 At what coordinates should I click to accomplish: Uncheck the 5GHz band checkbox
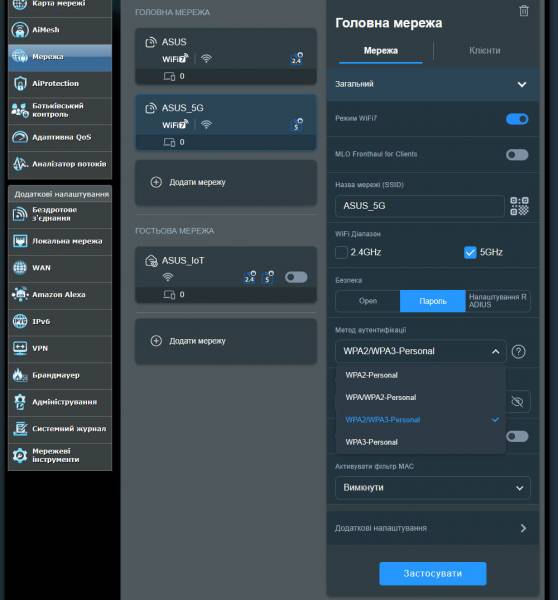coord(470,252)
